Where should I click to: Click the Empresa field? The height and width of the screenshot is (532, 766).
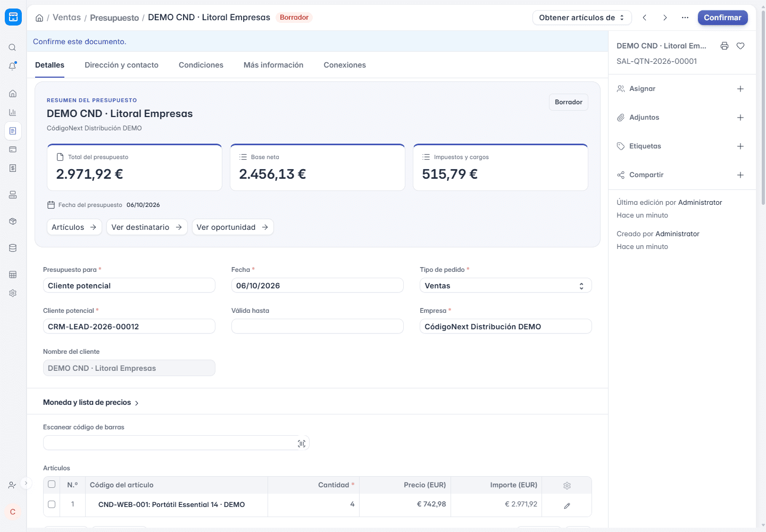(506, 326)
